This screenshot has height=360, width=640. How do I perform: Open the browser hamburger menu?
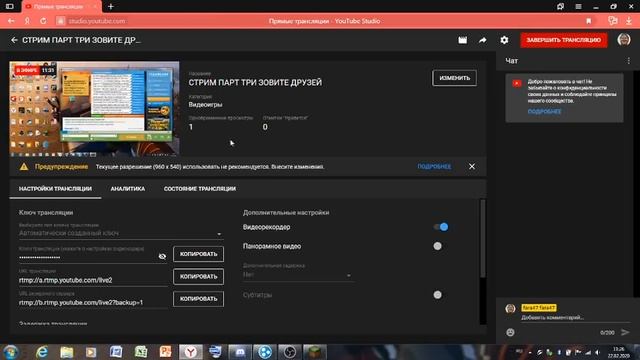pos(578,7)
